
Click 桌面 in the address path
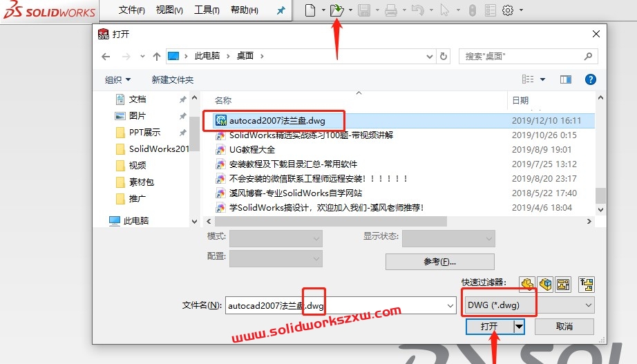click(245, 56)
